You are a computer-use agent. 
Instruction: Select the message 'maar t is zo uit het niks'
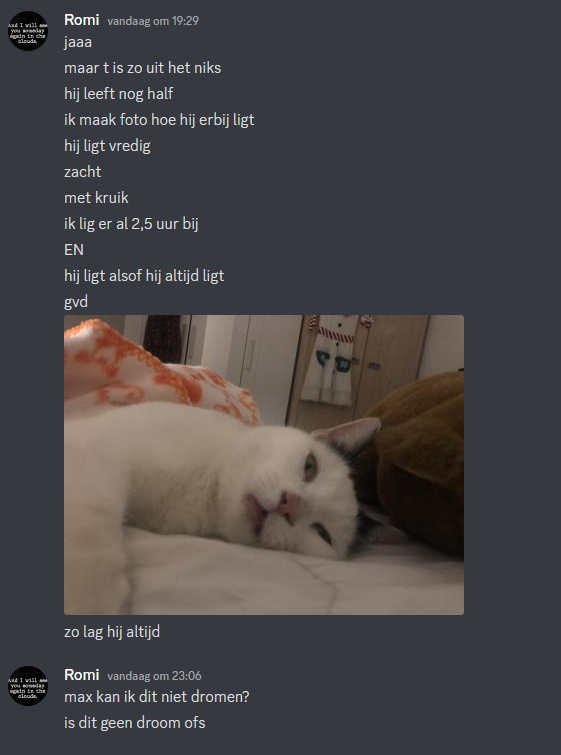click(143, 68)
